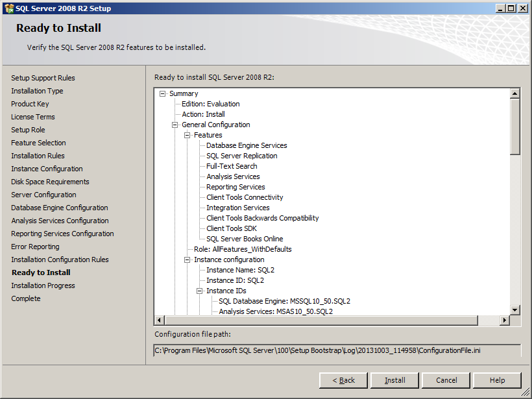Select the Instance Configuration step

47,169
